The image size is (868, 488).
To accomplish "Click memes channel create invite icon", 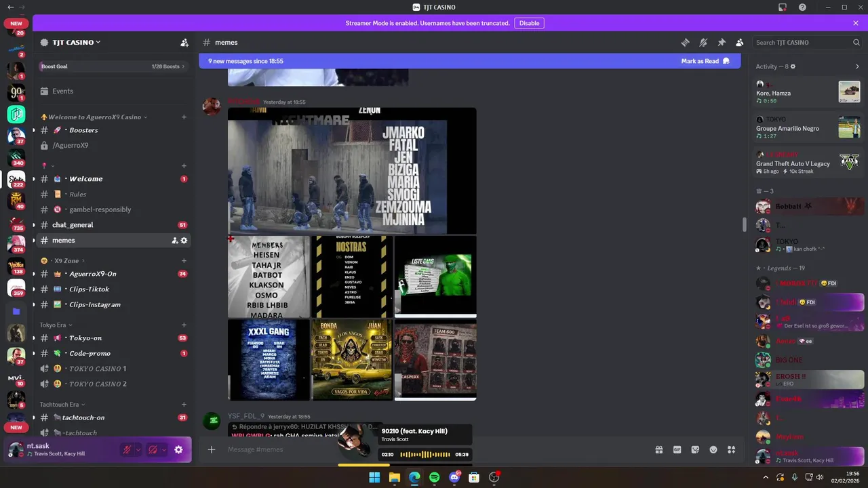I will coord(174,241).
